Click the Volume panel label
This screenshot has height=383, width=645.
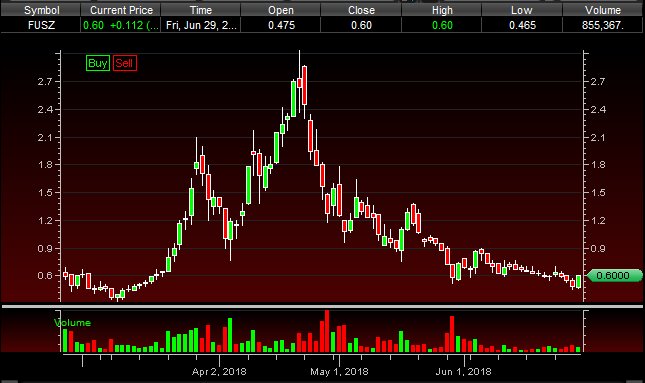[x=73, y=323]
